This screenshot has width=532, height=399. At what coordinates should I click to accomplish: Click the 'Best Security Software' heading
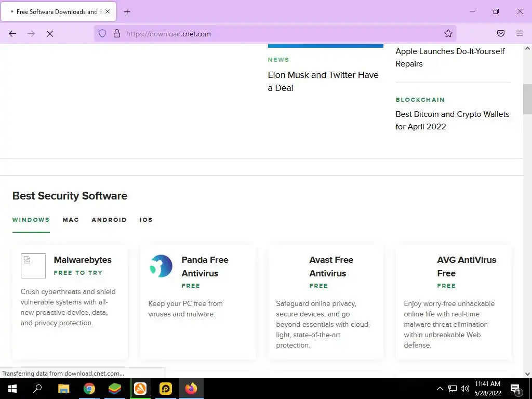coord(70,196)
